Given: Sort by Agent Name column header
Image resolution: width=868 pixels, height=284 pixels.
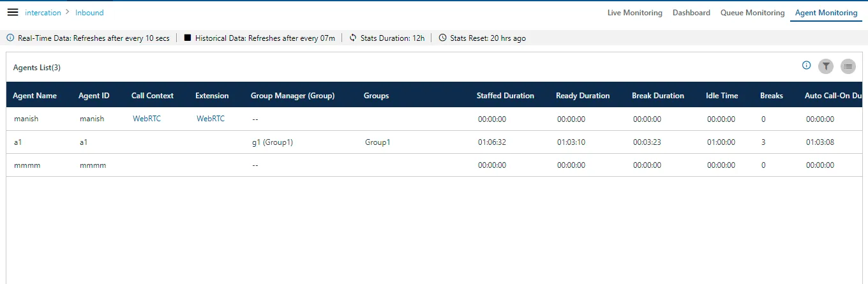Looking at the screenshot, I should (x=34, y=96).
